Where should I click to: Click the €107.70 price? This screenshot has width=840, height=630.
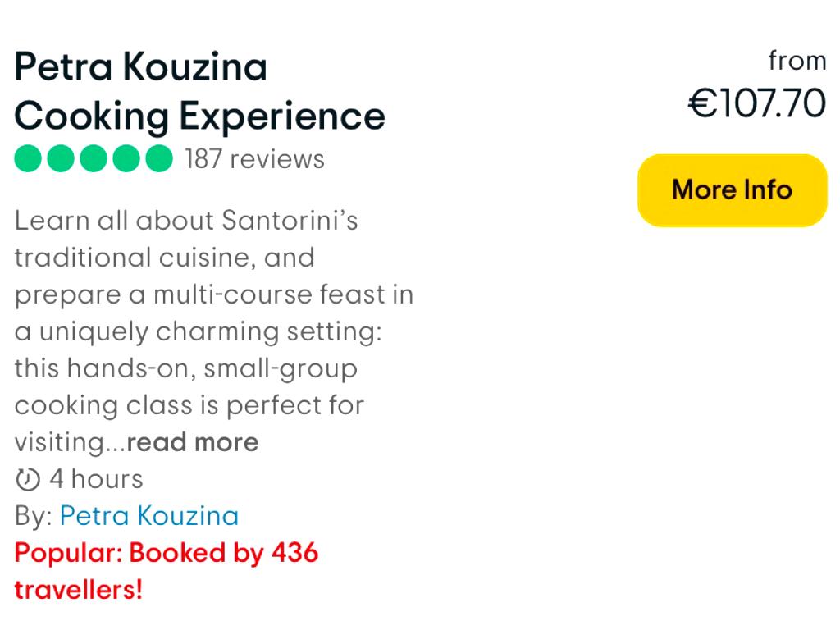pyautogui.click(x=756, y=104)
